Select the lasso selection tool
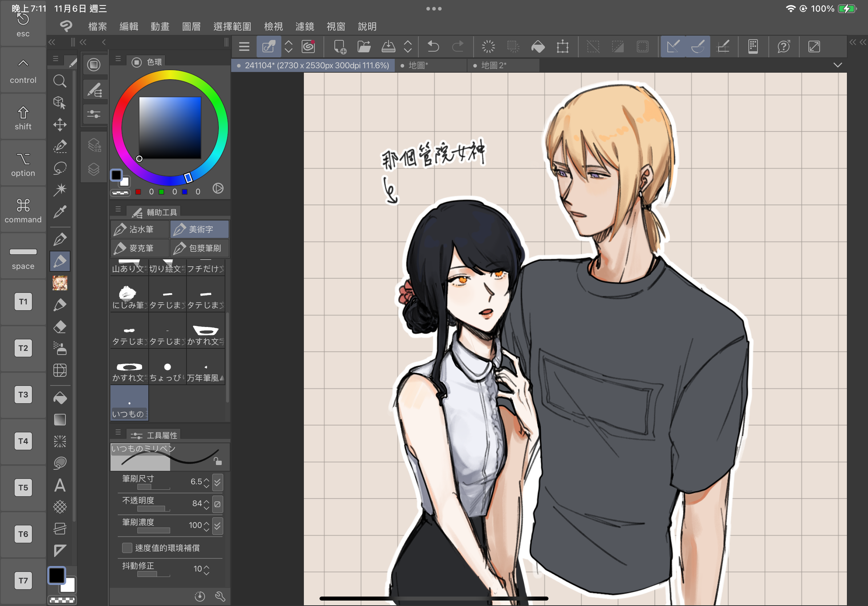The width and height of the screenshot is (868, 606). (x=60, y=168)
